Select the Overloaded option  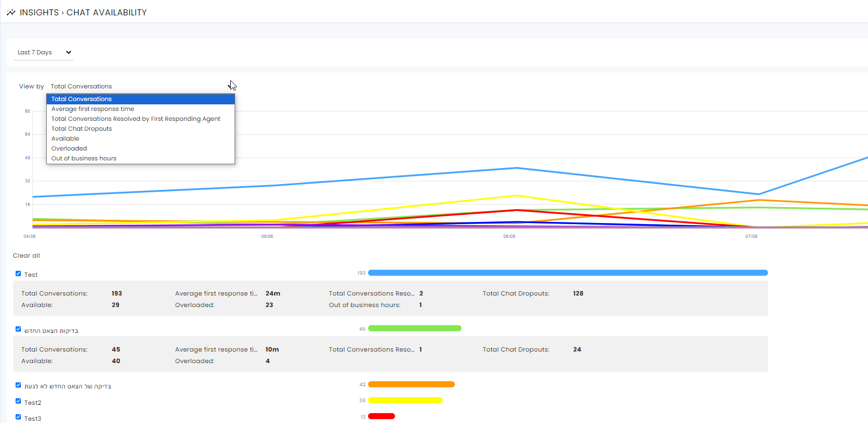click(141, 148)
